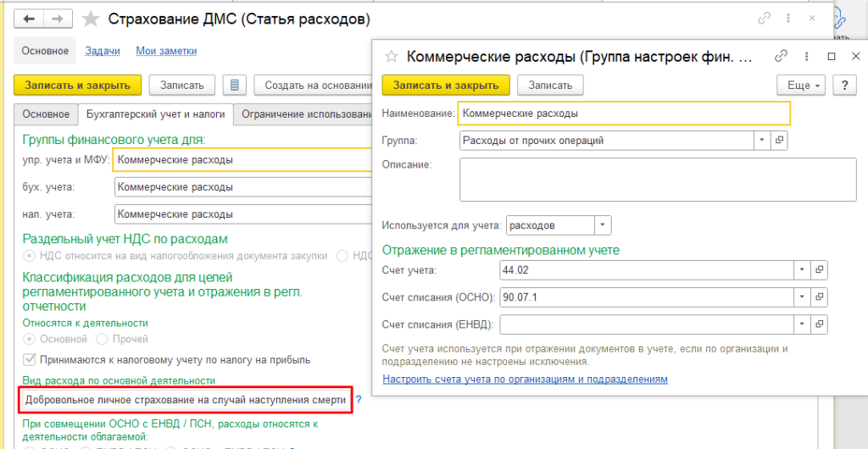Expand the Счет списания (ЕНВД) dropdown

click(803, 324)
